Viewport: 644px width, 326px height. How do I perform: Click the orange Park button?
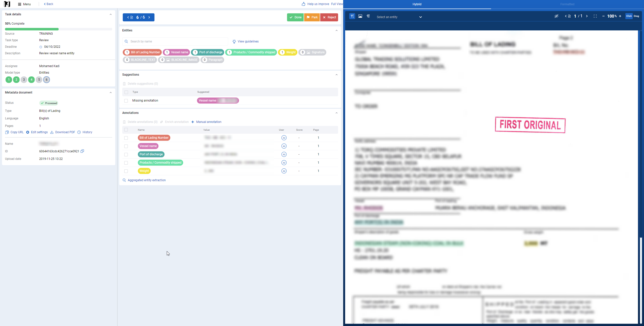point(312,17)
